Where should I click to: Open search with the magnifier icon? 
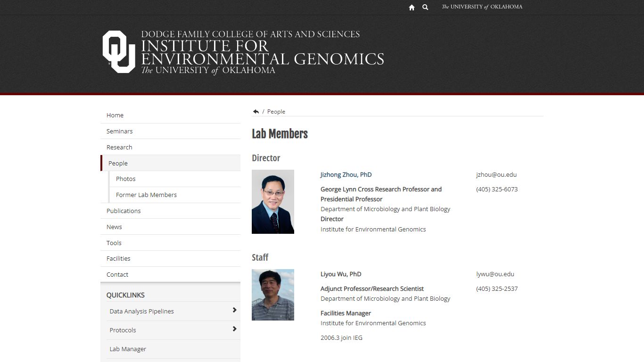pyautogui.click(x=425, y=7)
